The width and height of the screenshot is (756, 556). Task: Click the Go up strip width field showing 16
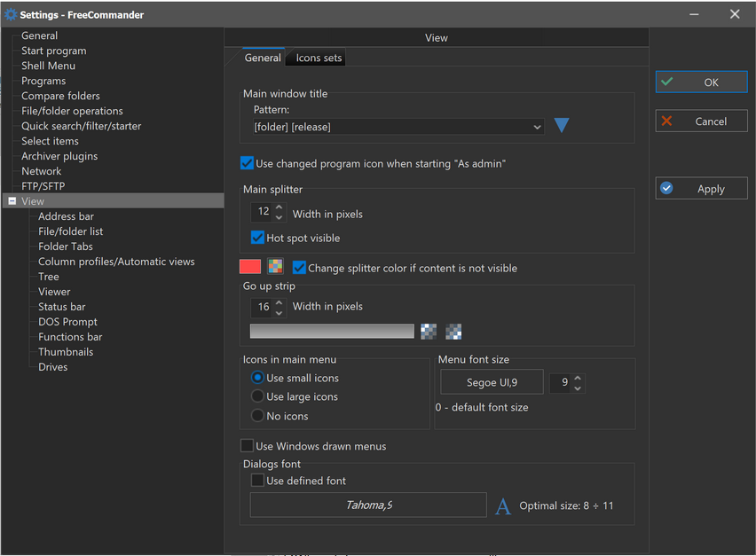[263, 308]
